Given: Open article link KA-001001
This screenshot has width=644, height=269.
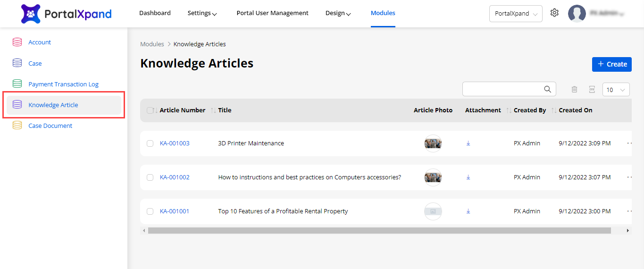Looking at the screenshot, I should [x=175, y=211].
